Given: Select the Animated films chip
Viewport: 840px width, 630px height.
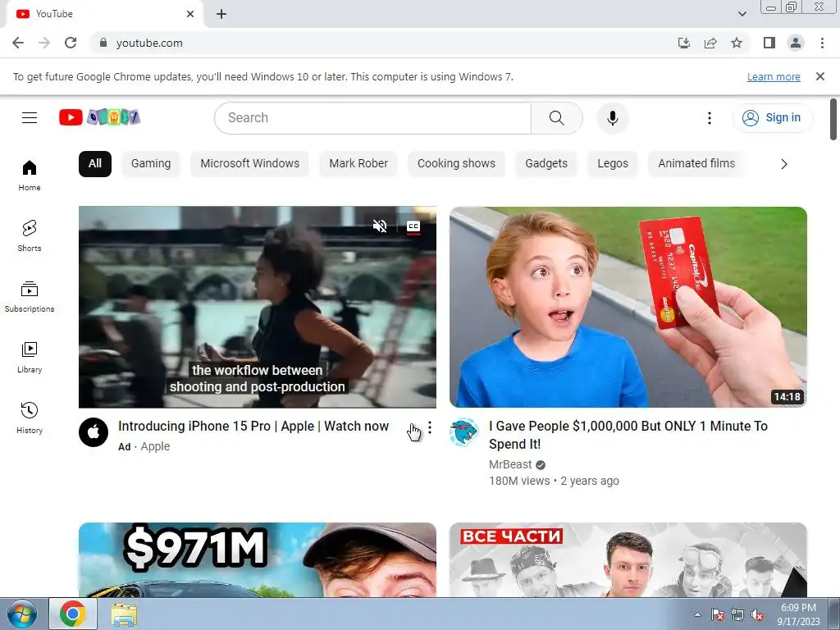Looking at the screenshot, I should point(696,163).
